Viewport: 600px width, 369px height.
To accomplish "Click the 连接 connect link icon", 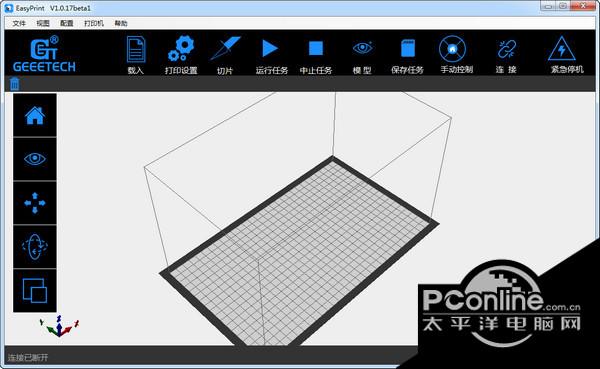I will [x=507, y=49].
